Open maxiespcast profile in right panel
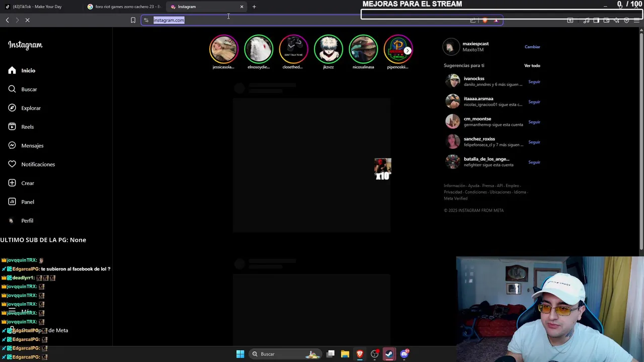This screenshot has height=362, width=644. pos(475,44)
